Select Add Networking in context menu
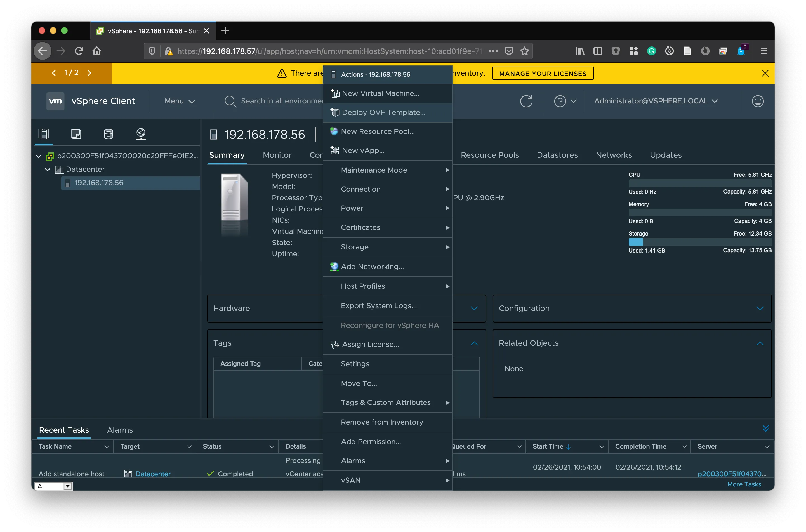Viewport: 806px width, 532px height. click(x=372, y=267)
